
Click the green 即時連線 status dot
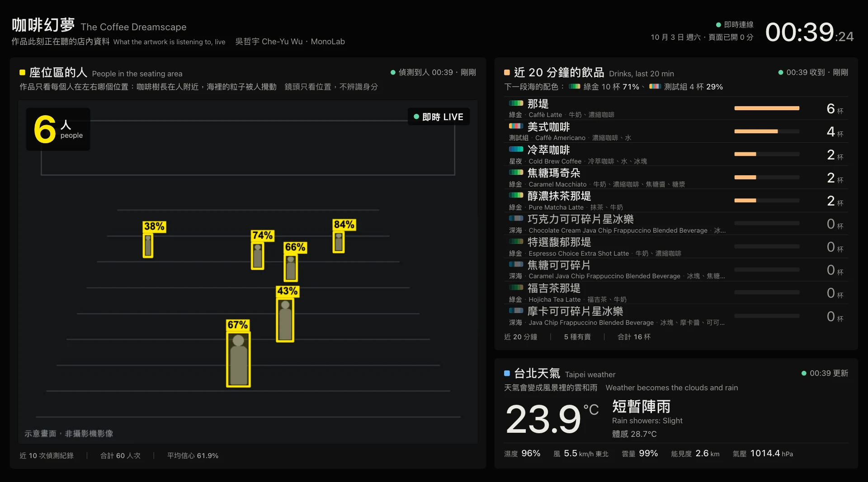pyautogui.click(x=718, y=25)
